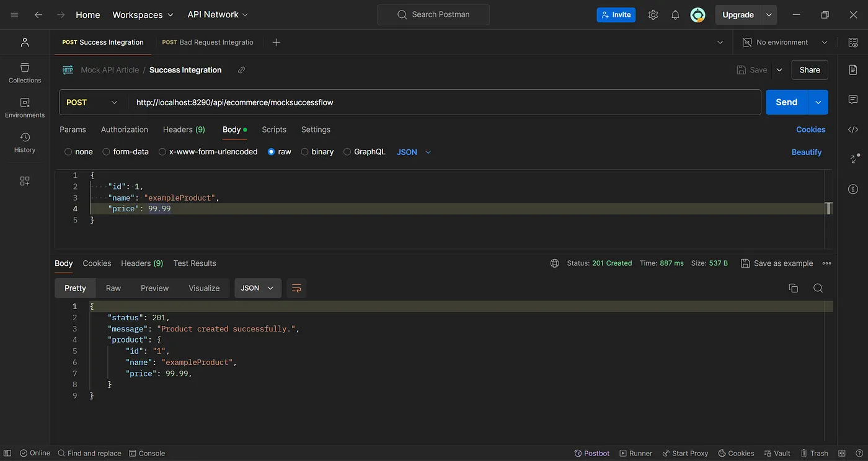Image resolution: width=868 pixels, height=461 pixels.
Task: Open the Authorization tab
Action: [x=125, y=130]
